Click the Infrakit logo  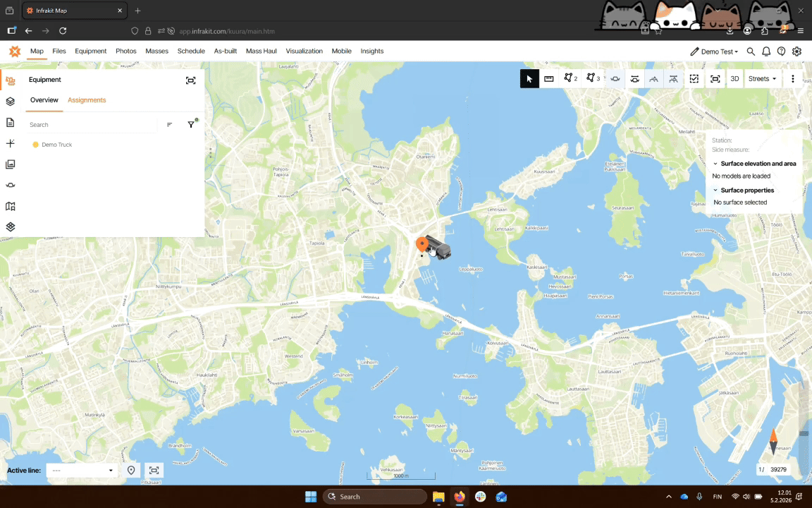tap(15, 51)
